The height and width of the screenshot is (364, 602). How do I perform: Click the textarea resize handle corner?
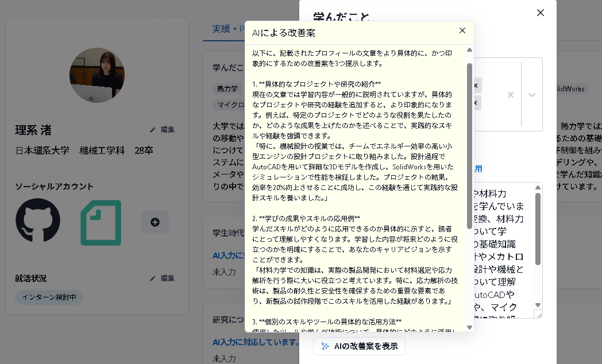coord(539,315)
